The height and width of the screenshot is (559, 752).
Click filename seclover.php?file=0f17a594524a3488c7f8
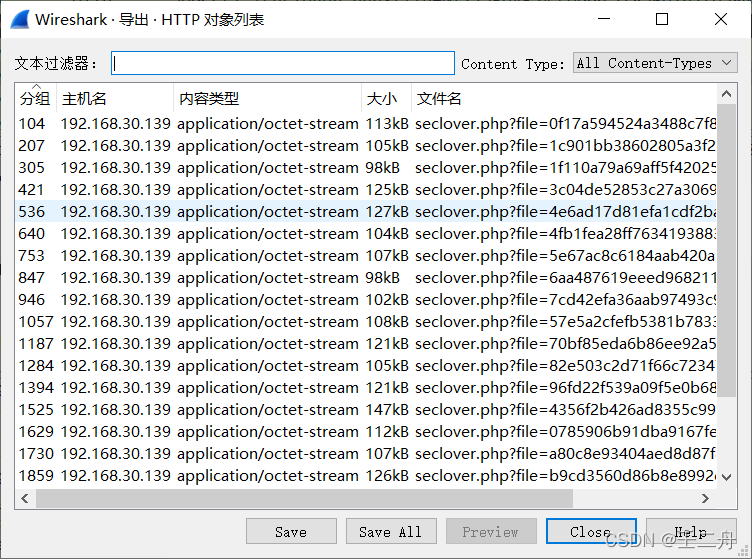565,124
